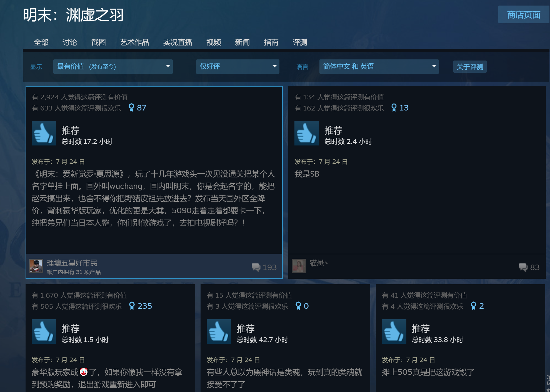The image size is (550, 392).
Task: Open the review saying 我是SB
Action: point(307,174)
